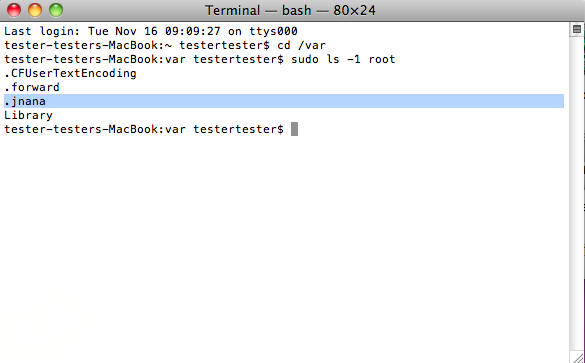The width and height of the screenshot is (585, 363).
Task: Close the Terminal window with red button
Action: pyautogui.click(x=14, y=10)
